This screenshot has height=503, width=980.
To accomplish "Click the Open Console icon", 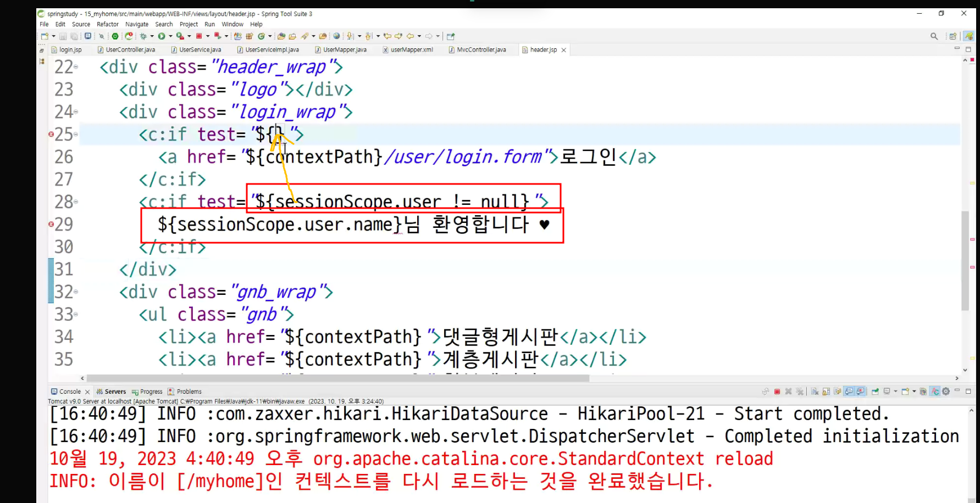I will (905, 392).
